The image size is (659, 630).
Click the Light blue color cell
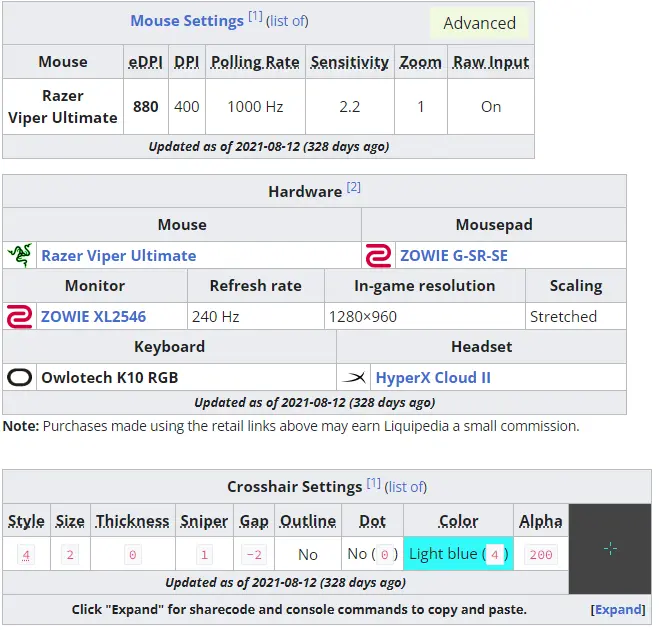coord(459,554)
